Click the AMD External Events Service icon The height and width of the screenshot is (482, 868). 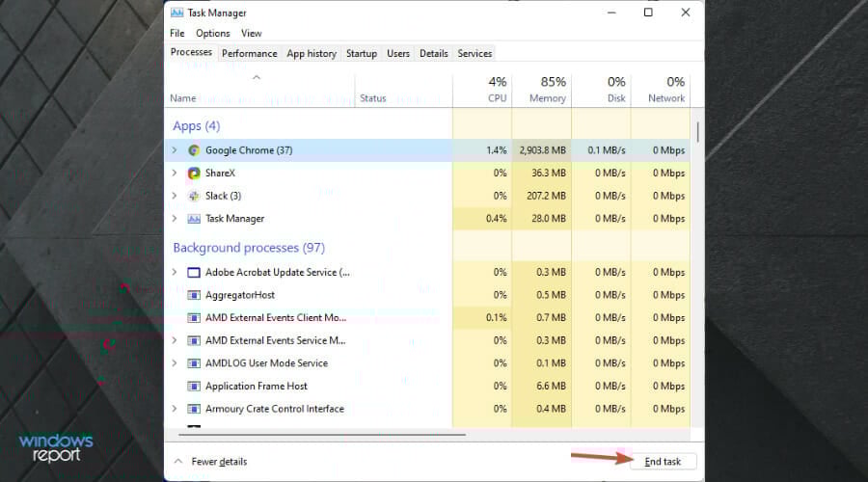coord(194,340)
